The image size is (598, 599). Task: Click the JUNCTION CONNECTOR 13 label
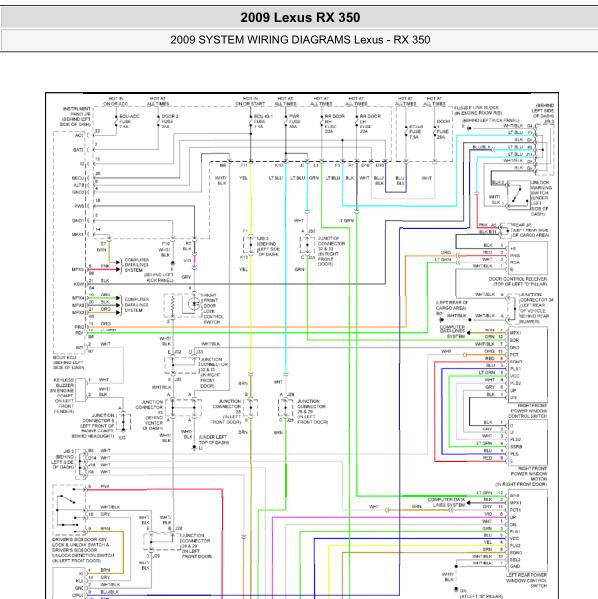tap(149, 415)
